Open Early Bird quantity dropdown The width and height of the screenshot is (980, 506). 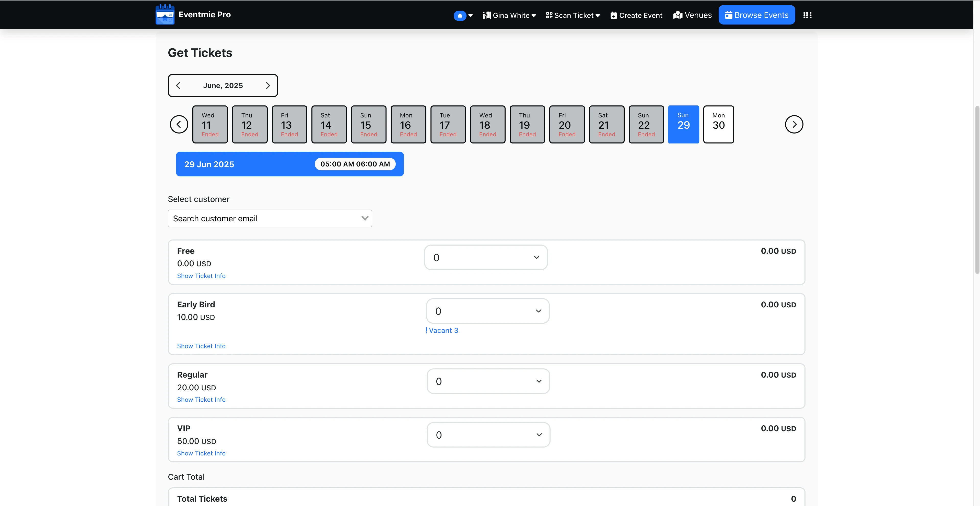click(x=487, y=311)
